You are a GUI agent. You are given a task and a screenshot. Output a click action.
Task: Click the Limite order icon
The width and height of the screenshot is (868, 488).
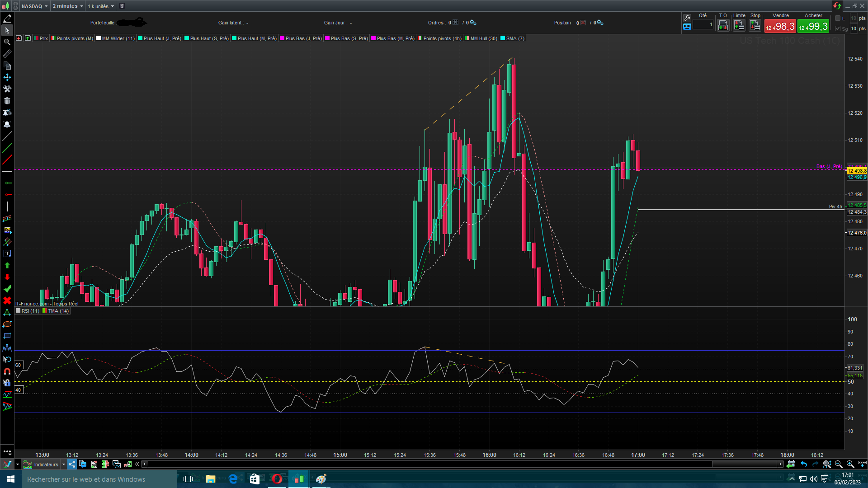click(739, 26)
